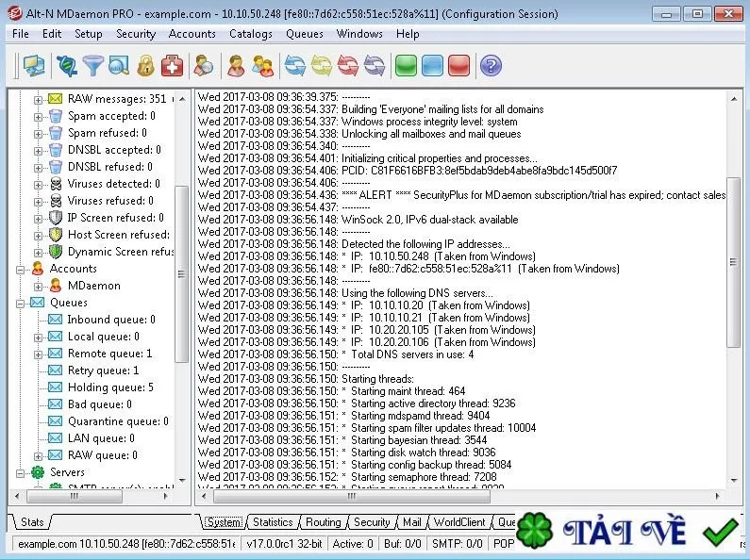
Task: Open the Setup menu
Action: pos(89,34)
